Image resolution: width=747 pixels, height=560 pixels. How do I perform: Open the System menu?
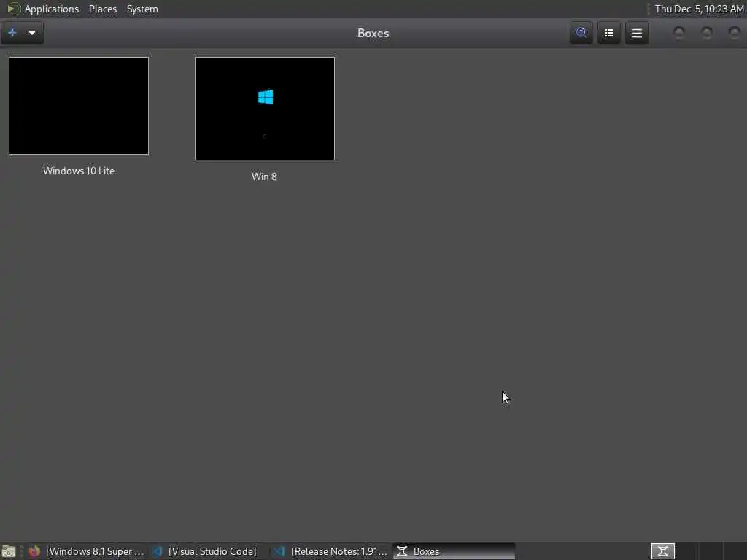point(142,9)
